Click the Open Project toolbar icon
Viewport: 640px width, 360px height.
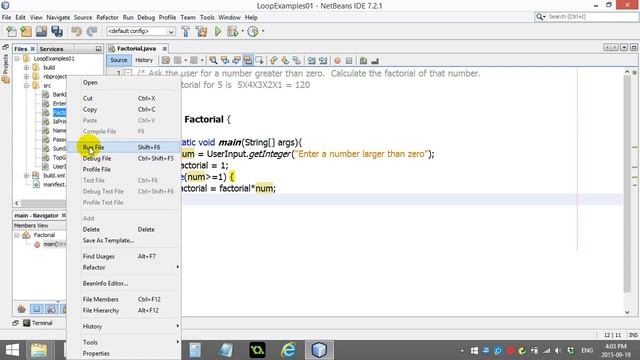pyautogui.click(x=42, y=31)
